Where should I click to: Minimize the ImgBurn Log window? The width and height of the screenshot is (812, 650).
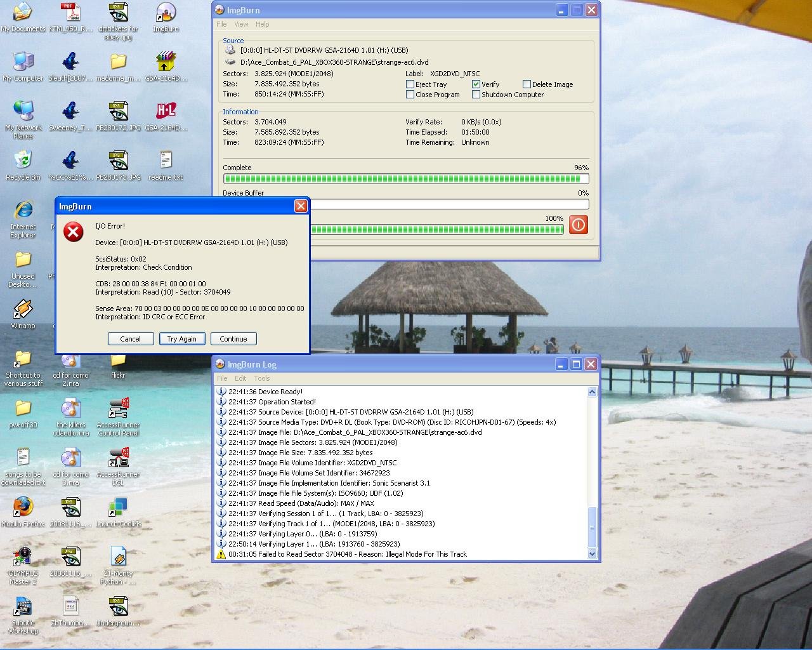click(561, 364)
